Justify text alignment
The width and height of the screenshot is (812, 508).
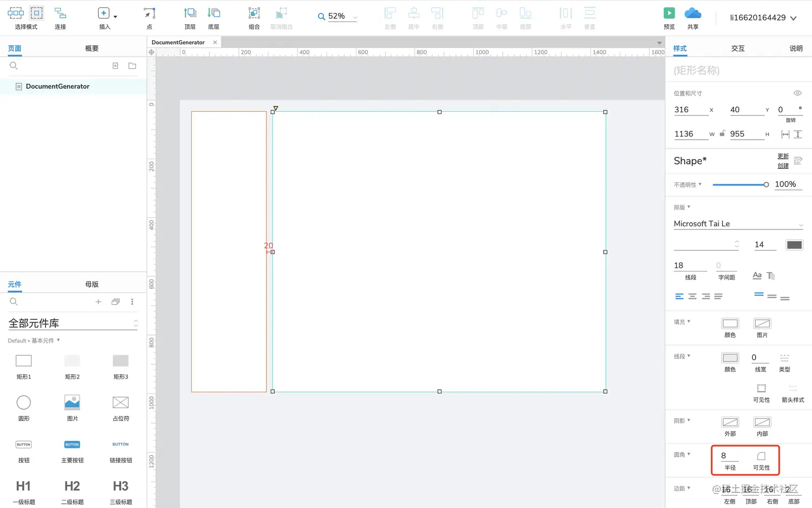(719, 296)
